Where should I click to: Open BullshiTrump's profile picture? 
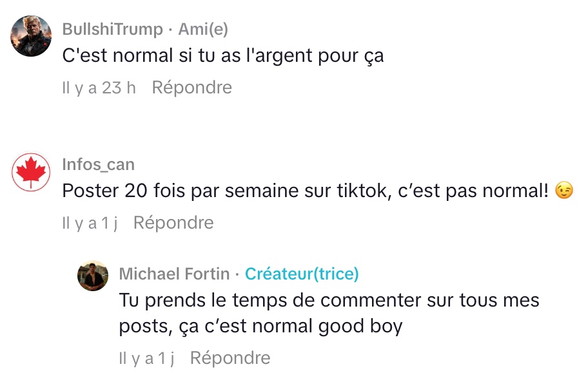tap(31, 36)
